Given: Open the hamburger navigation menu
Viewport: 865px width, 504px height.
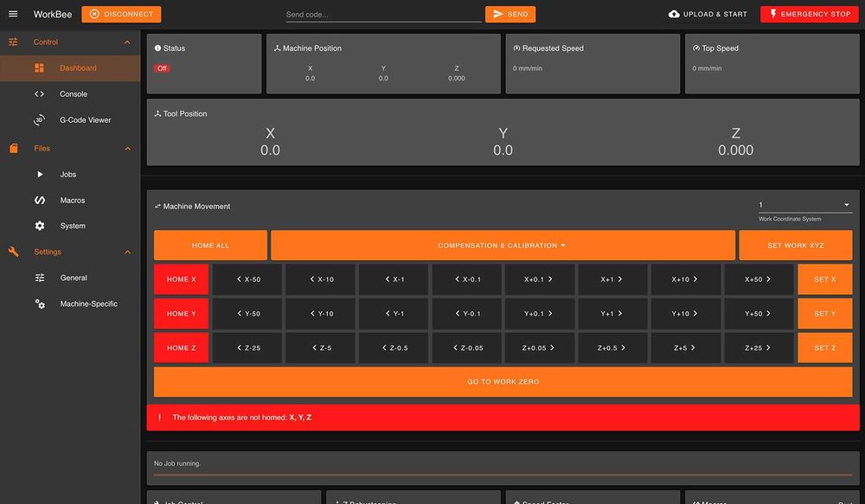Looking at the screenshot, I should coord(13,15).
